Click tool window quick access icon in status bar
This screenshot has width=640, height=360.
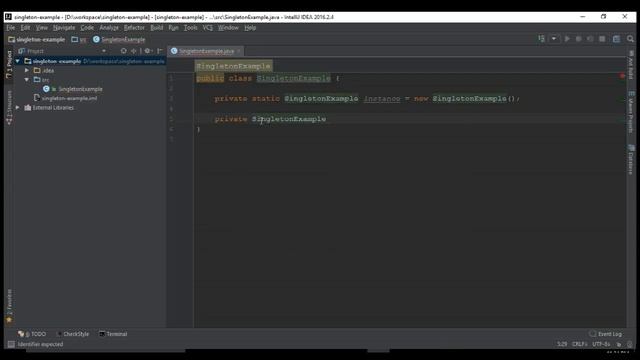point(11,344)
